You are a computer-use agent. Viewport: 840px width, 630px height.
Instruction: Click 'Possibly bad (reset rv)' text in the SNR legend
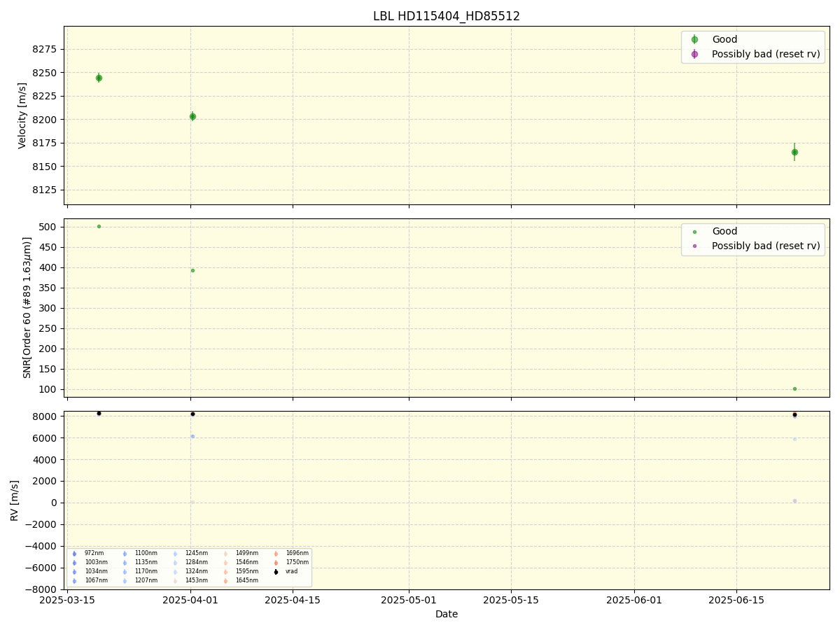coord(766,246)
